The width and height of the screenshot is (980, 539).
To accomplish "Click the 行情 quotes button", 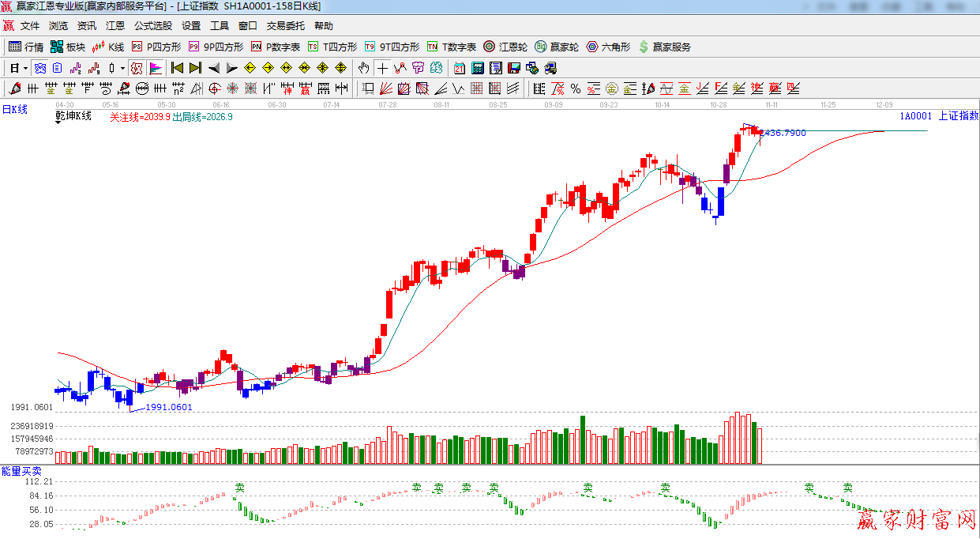I will [x=26, y=47].
